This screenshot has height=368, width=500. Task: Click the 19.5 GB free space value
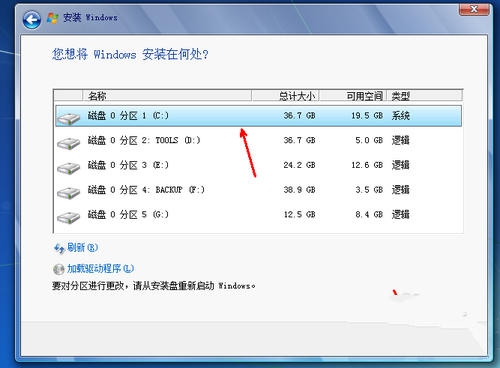tap(367, 116)
